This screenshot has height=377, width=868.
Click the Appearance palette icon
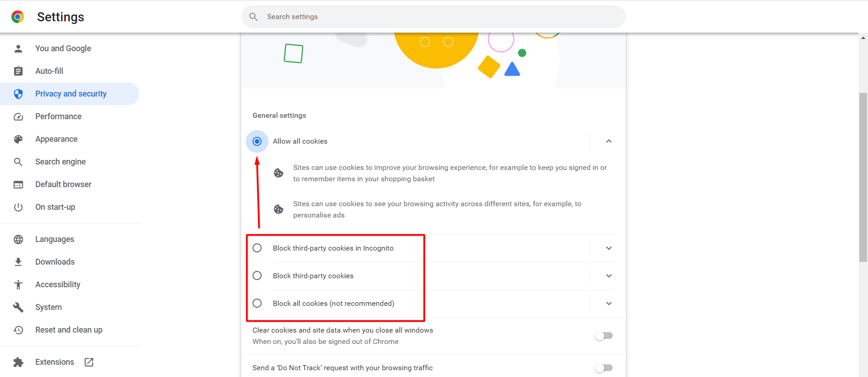[18, 139]
